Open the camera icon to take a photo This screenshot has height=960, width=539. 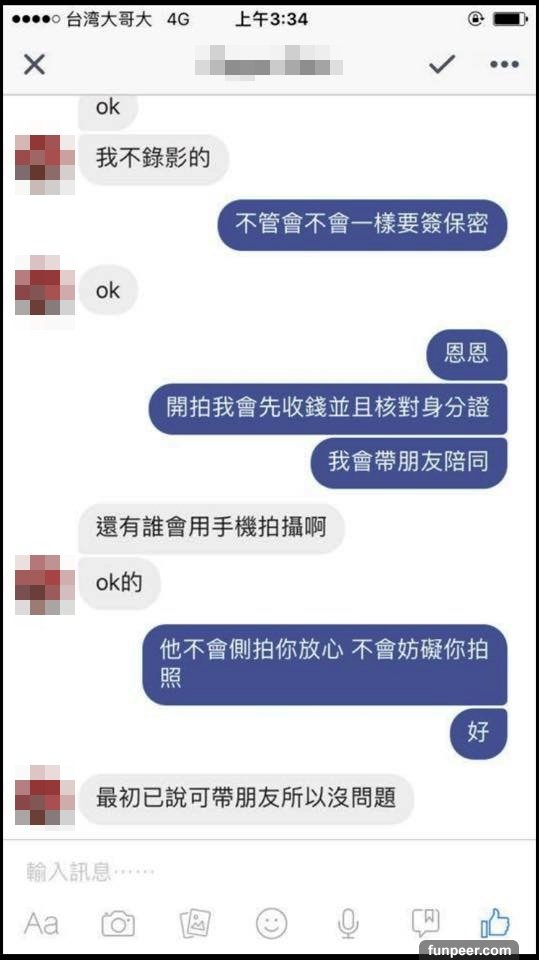pyautogui.click(x=118, y=923)
